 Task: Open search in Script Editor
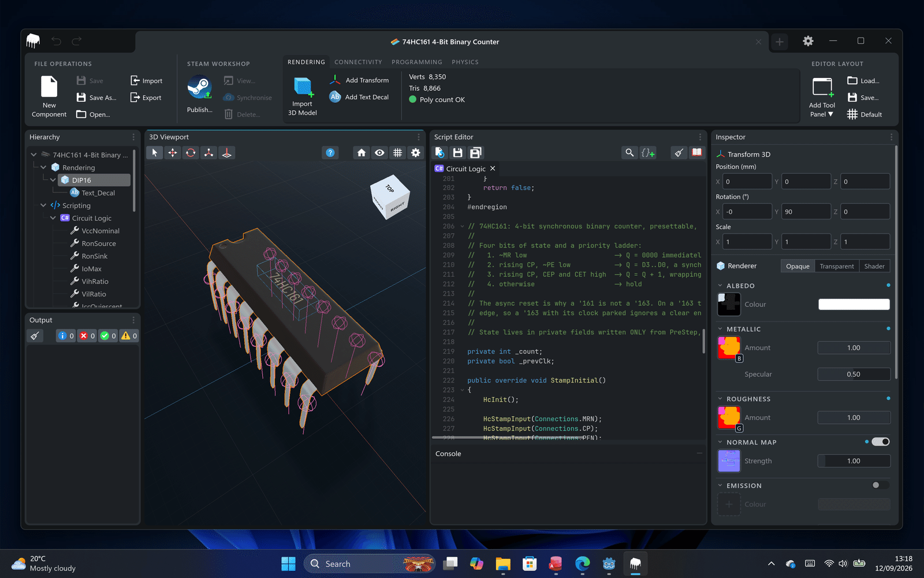(629, 153)
